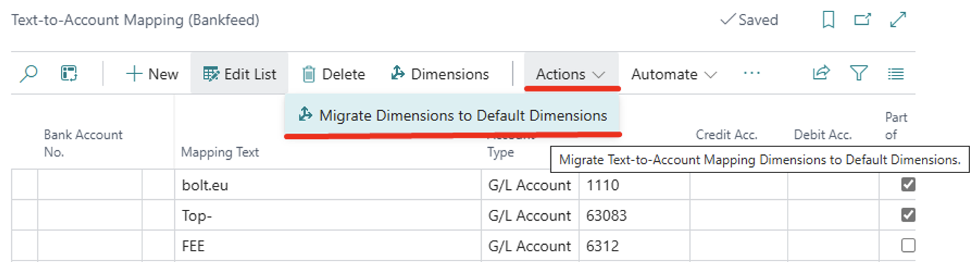The image size is (980, 262).
Task: Open page in new window icon
Action: click(862, 20)
